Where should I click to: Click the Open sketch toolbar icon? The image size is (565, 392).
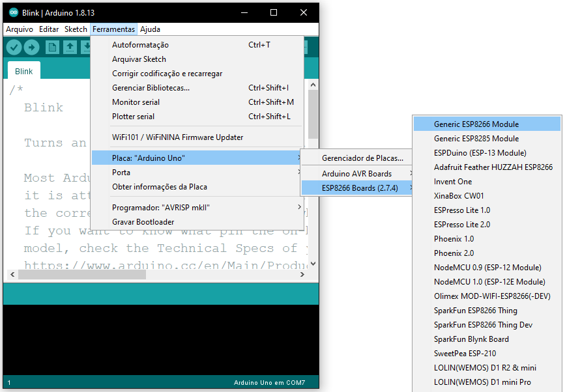70,47
